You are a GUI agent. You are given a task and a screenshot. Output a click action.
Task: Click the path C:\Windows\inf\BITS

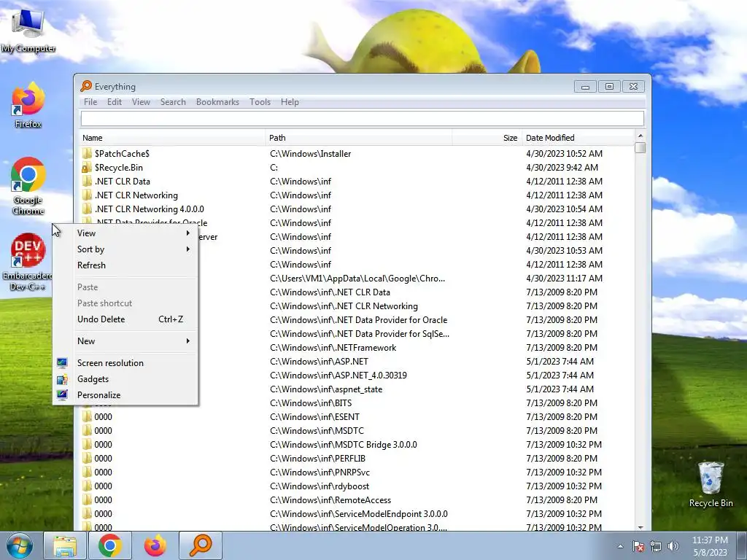click(311, 402)
